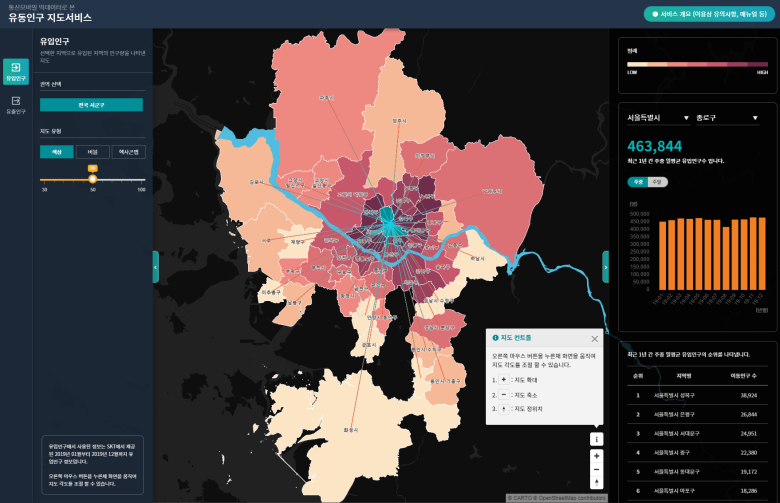Screen dimensions: 780x503
Task: Open the 종로구 district dropdown
Action: click(x=725, y=118)
